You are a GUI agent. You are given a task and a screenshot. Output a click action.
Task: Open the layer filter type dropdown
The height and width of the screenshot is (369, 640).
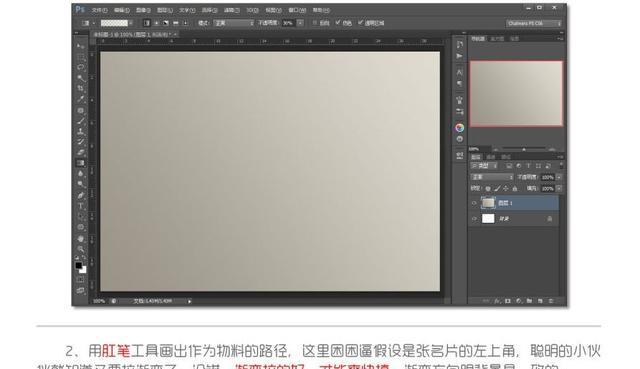(484, 166)
